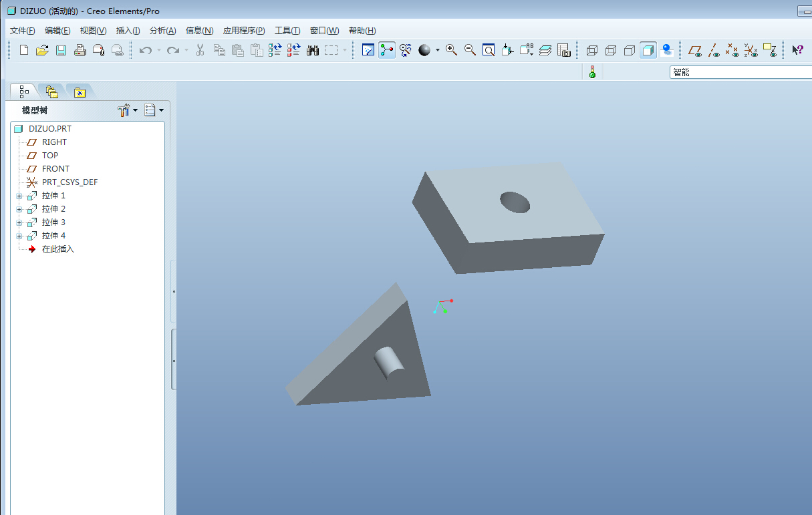This screenshot has width=812, height=515.
Task: Toggle datum axes display
Action: [x=714, y=50]
